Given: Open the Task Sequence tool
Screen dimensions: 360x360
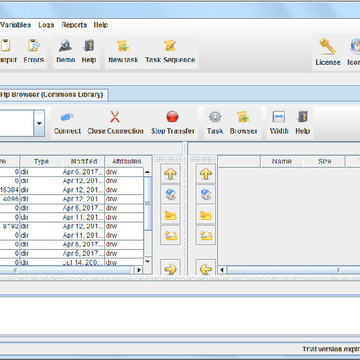Looking at the screenshot, I should point(170,52).
